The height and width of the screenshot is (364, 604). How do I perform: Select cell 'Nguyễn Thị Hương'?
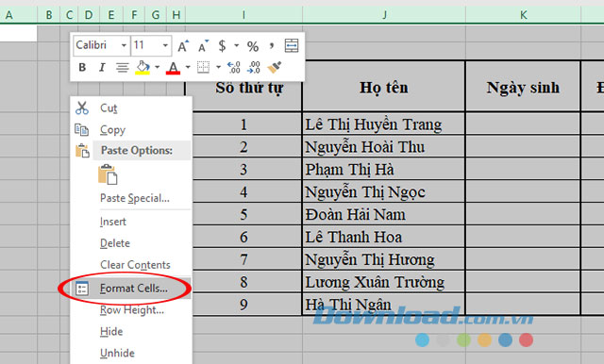tap(384, 259)
